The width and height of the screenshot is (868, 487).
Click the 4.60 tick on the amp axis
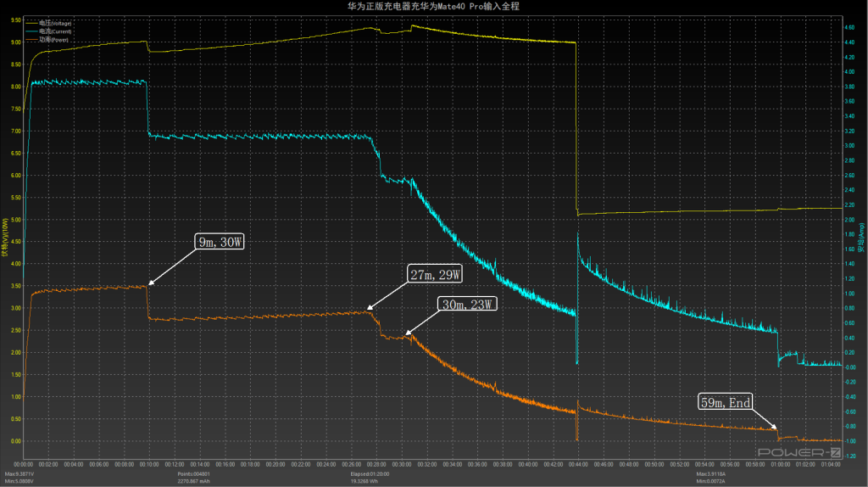[x=849, y=27]
